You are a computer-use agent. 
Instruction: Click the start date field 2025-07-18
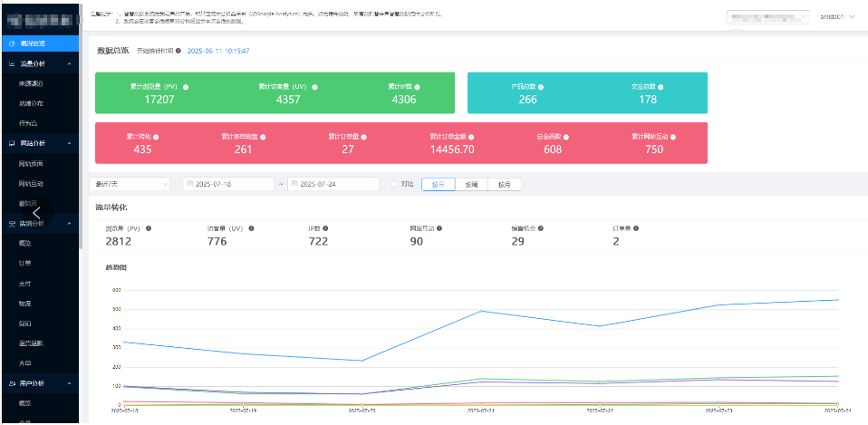pyautogui.click(x=228, y=184)
